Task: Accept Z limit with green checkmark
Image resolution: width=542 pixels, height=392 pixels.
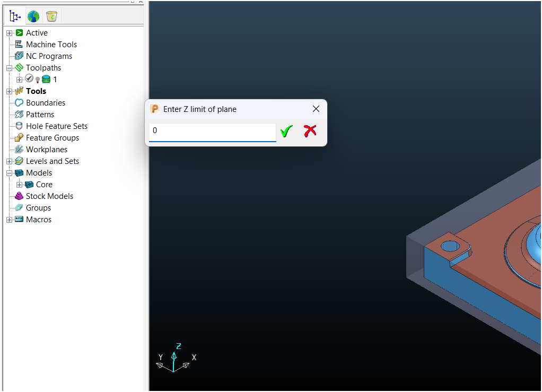Action: tap(286, 131)
